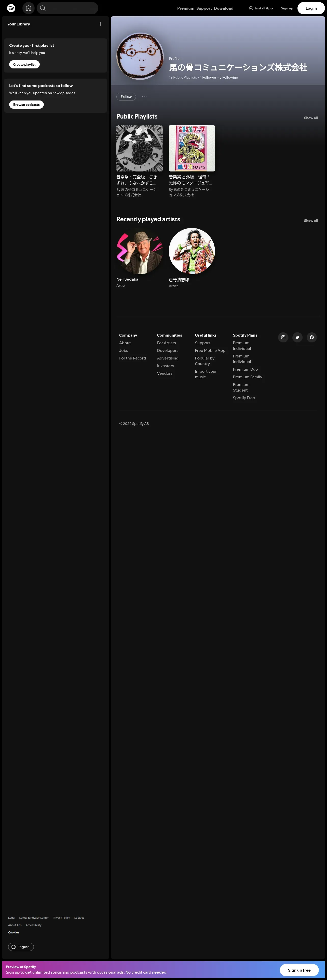Show all Public Playlists

pyautogui.click(x=311, y=118)
